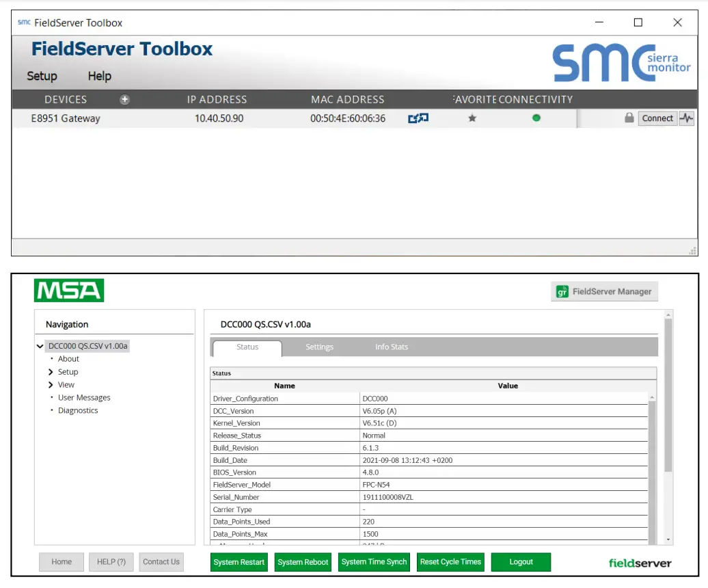Viewport: 708px width, 588px height.
Task: Open FieldServer Manager button
Action: pos(604,292)
